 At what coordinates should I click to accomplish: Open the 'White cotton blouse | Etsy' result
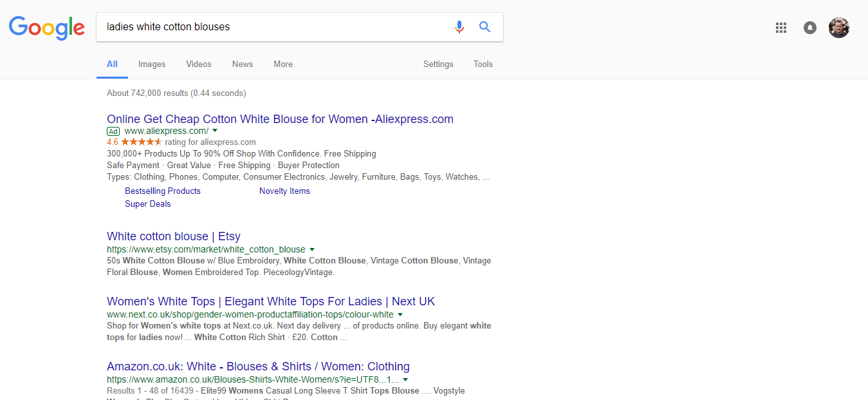tap(174, 236)
